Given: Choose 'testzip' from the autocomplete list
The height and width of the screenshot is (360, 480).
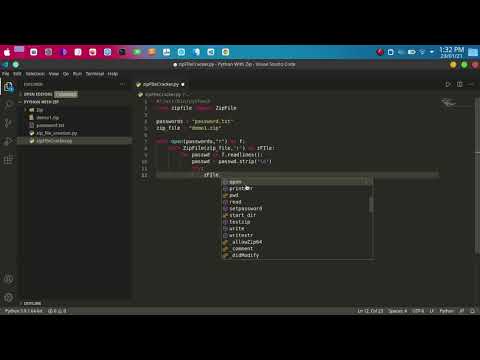Looking at the screenshot, I should (x=297, y=222).
